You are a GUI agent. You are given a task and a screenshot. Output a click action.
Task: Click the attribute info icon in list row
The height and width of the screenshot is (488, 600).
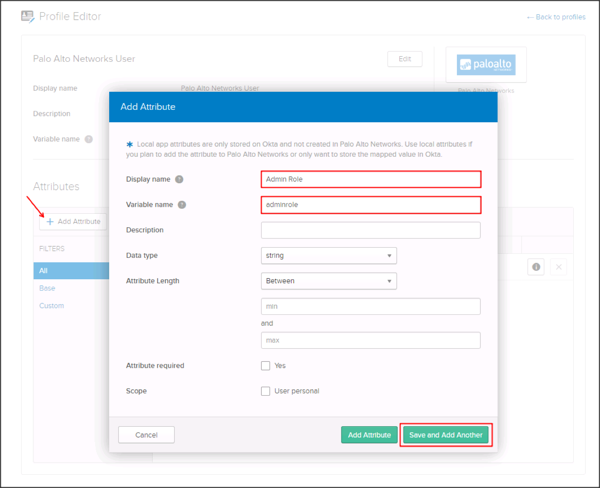536,267
